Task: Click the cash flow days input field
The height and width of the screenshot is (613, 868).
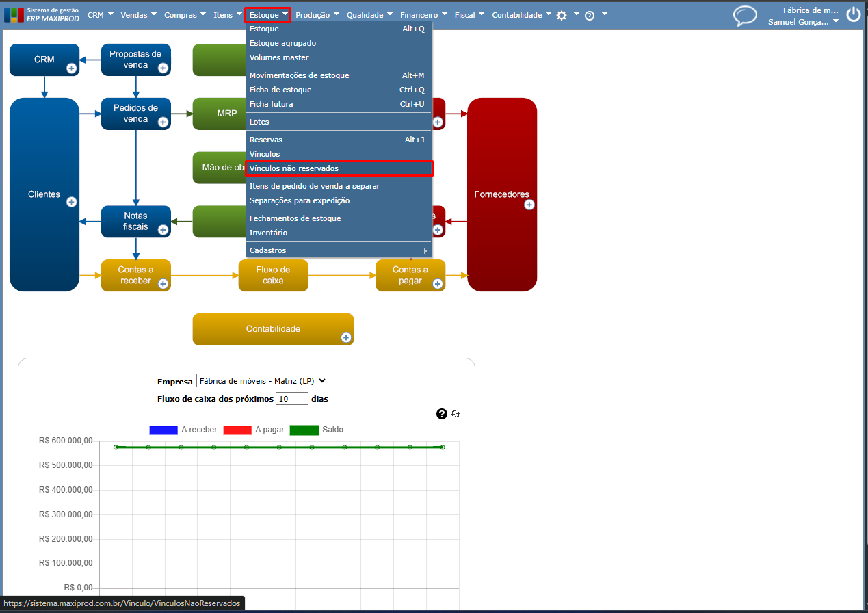Action: point(292,398)
